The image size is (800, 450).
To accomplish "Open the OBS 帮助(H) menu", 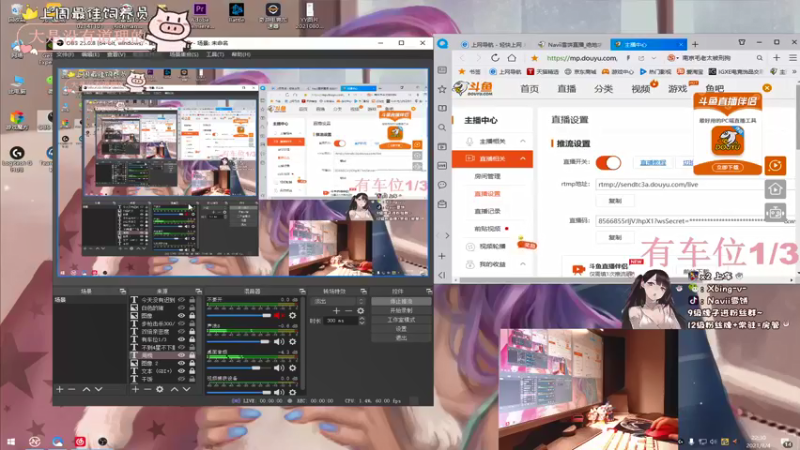I will pyautogui.click(x=241, y=54).
